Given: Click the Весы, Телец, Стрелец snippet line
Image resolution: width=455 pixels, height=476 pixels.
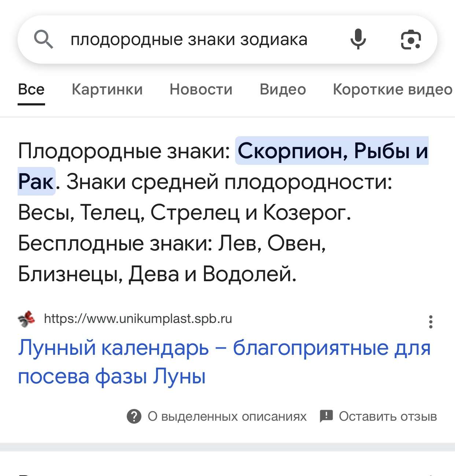Looking at the screenshot, I should point(184,212).
